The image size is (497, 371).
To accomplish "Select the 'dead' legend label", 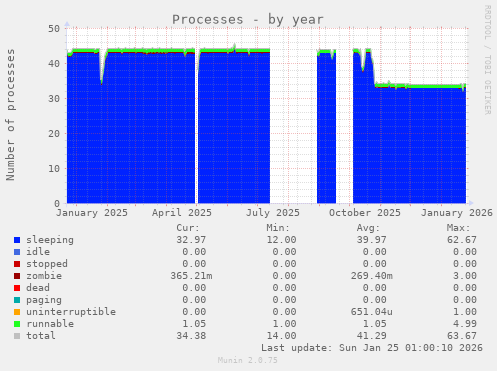I will pos(38,288).
